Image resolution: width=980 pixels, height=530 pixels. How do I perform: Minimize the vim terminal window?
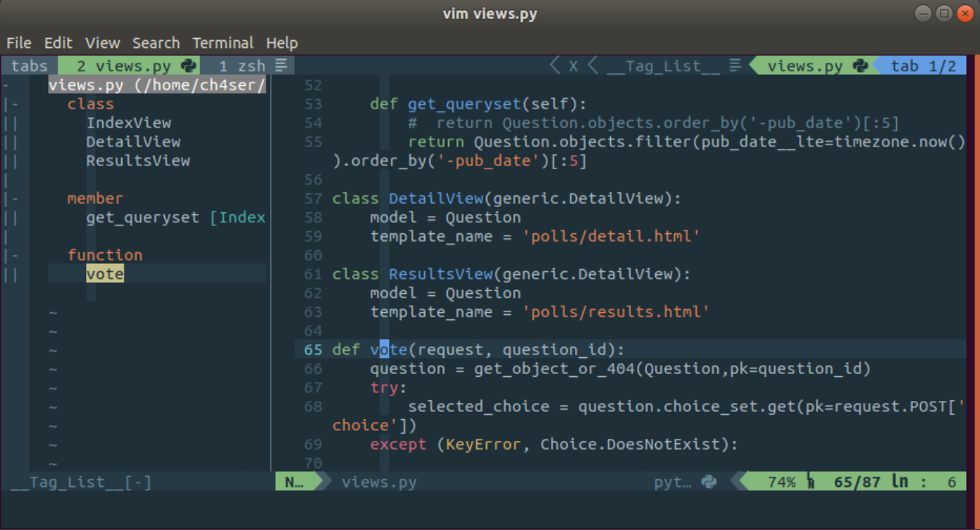click(923, 13)
